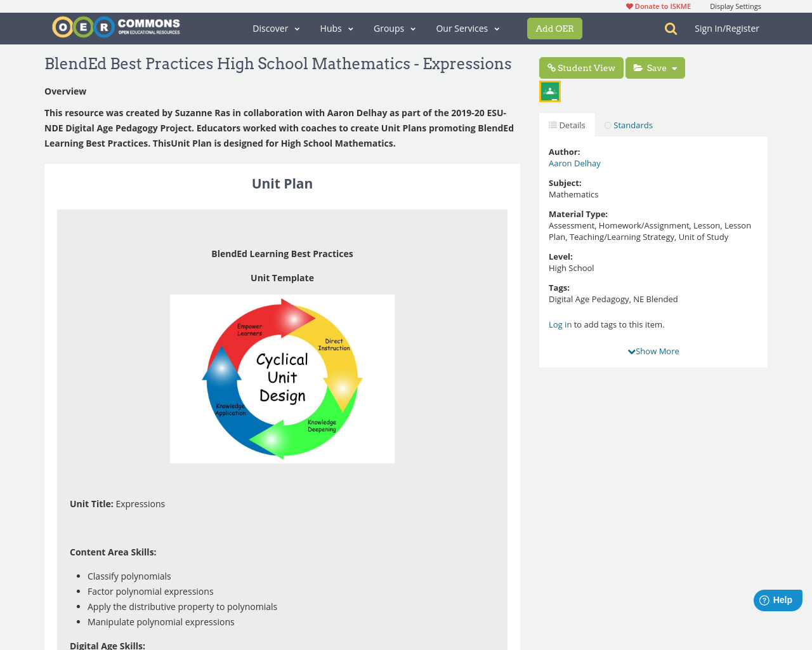Screen dimensions: 812x650
Task: Click the heart icon beside Donate to ISKME
Action: coord(629,5)
